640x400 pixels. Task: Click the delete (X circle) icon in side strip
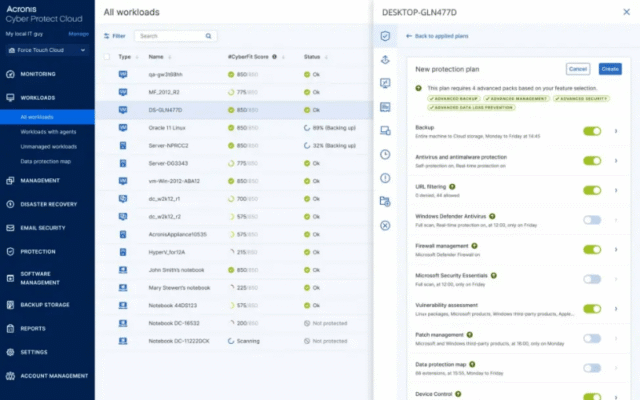pos(385,225)
